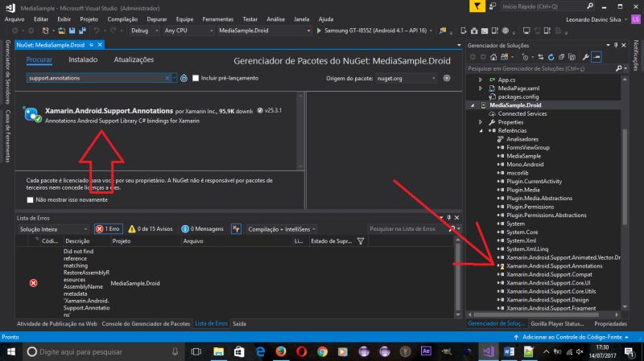Click the build-only IntelliSense filter icon
Screen dimensions: 644x361
(236, 229)
